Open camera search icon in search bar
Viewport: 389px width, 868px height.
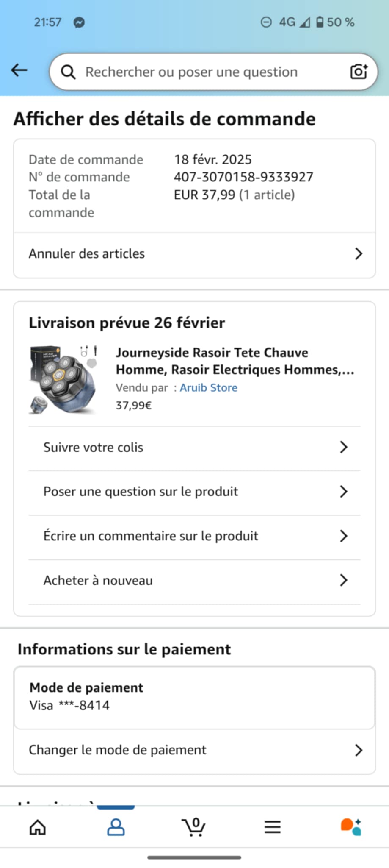pos(359,72)
